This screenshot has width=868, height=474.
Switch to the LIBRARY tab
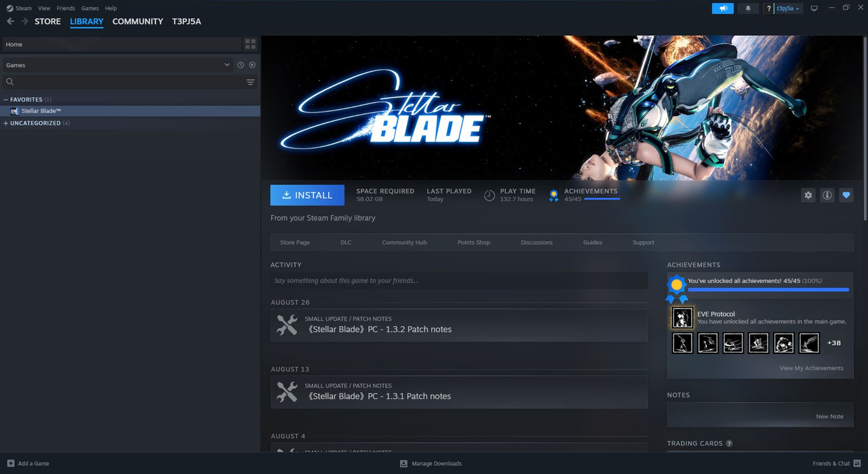(x=87, y=22)
